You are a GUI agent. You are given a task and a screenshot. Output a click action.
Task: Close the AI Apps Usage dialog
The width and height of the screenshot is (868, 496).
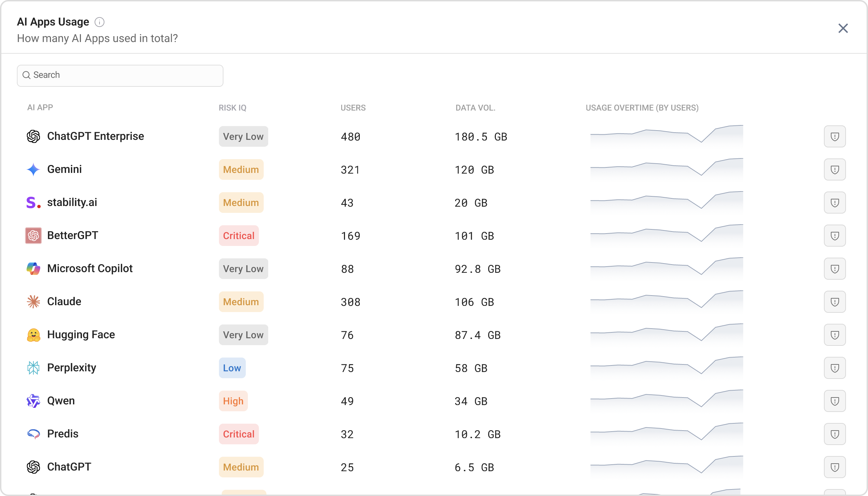pos(843,29)
